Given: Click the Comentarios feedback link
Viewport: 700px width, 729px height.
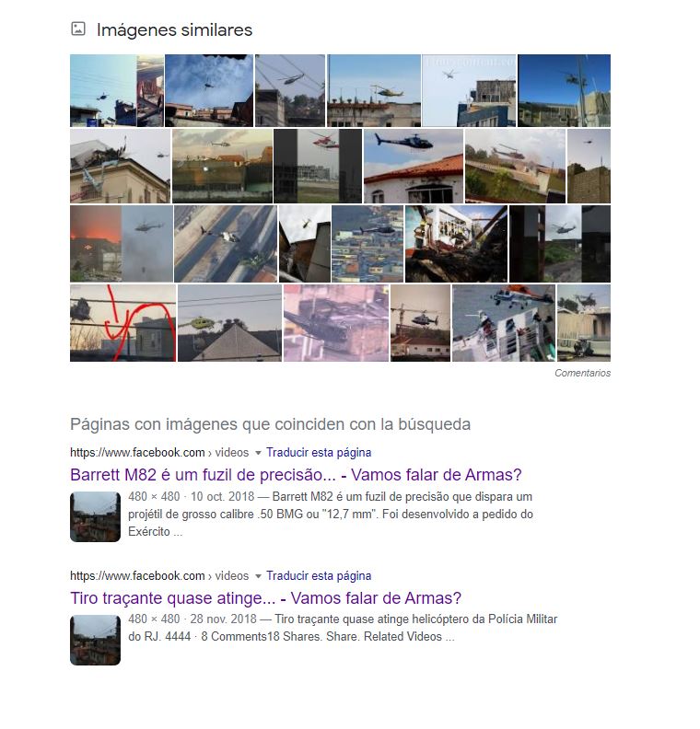Looking at the screenshot, I should pyautogui.click(x=582, y=373).
